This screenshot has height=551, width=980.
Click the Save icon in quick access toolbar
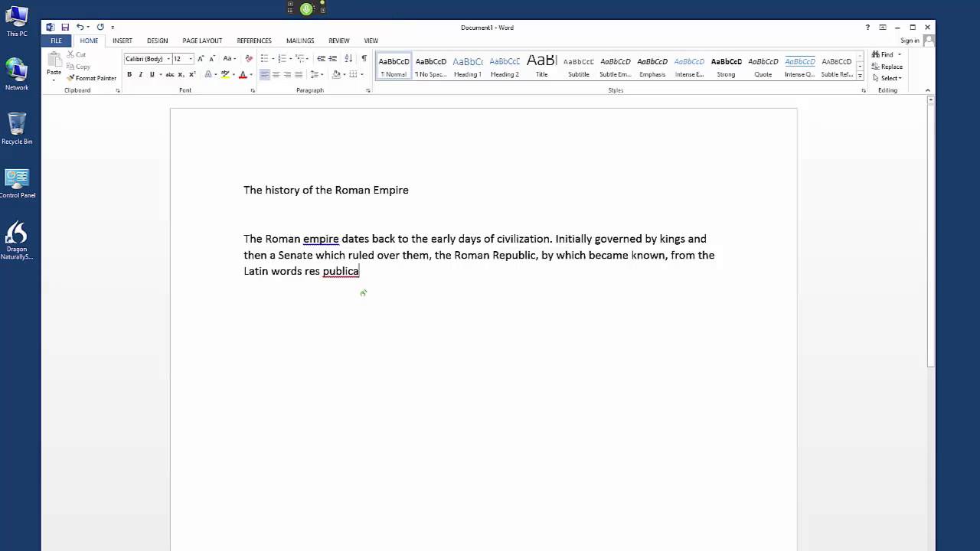click(65, 28)
